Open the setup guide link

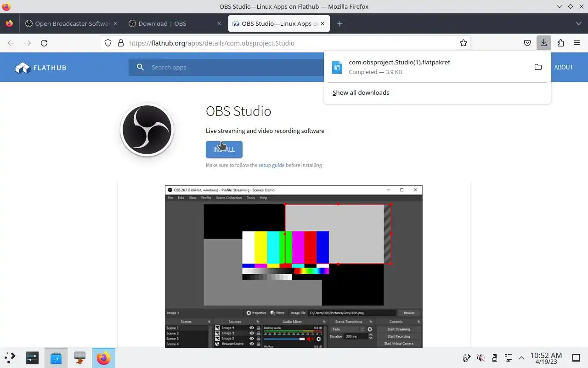pos(271,165)
